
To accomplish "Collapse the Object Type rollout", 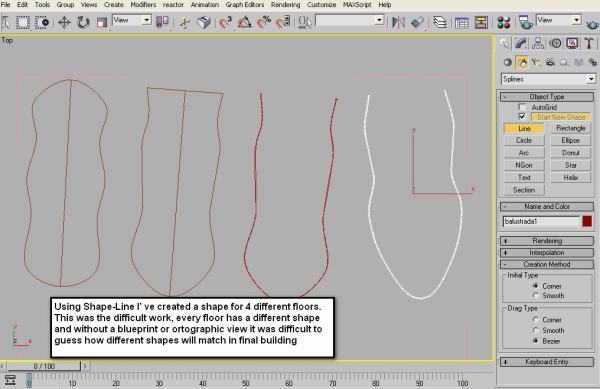I will click(x=547, y=97).
